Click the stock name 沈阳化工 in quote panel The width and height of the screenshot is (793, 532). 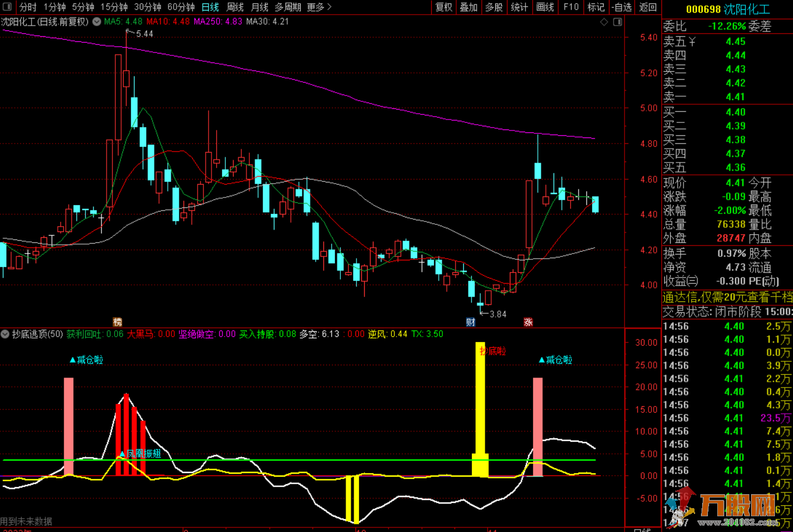pyautogui.click(x=748, y=10)
